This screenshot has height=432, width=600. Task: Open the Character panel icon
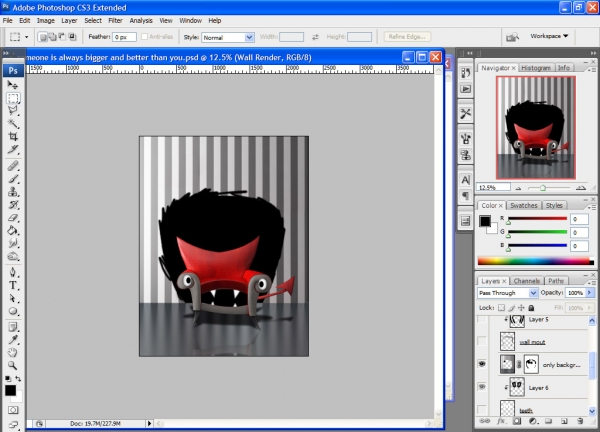pyautogui.click(x=465, y=179)
